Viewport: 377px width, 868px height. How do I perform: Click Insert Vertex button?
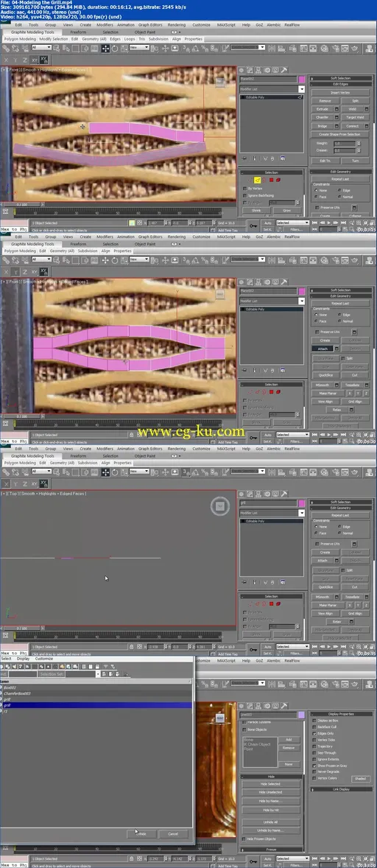(340, 92)
